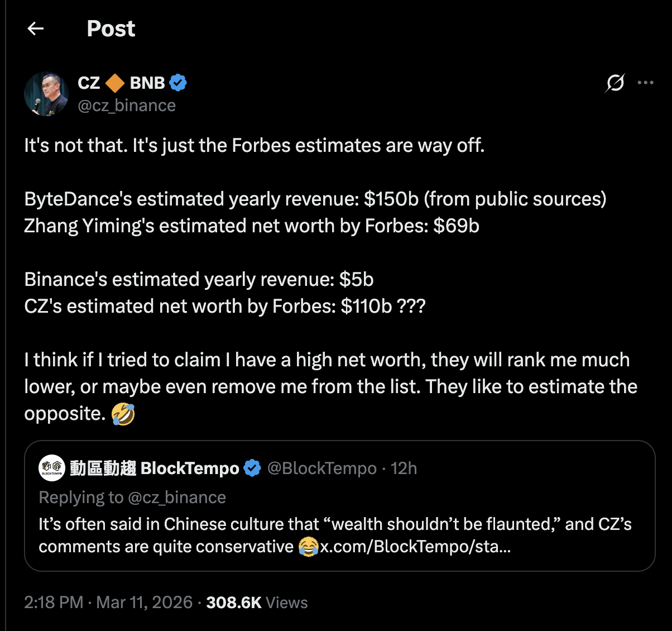Image resolution: width=672 pixels, height=631 pixels.
Task: Click CZ's blue verified badge
Action: [178, 82]
